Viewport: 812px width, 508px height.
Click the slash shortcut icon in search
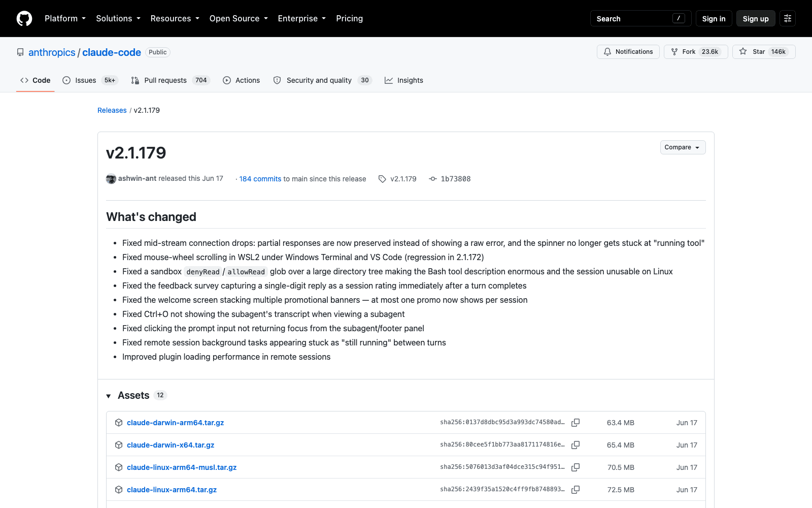coord(679,18)
